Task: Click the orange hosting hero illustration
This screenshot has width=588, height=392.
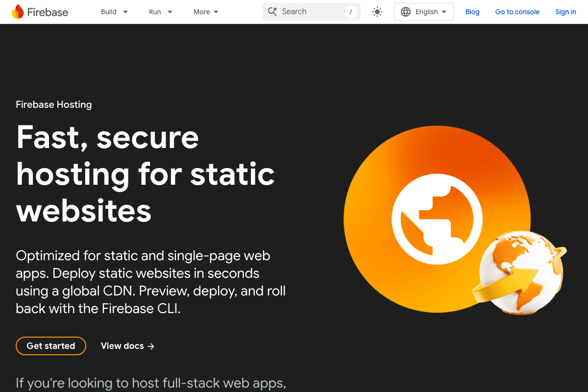Action: tap(437, 218)
